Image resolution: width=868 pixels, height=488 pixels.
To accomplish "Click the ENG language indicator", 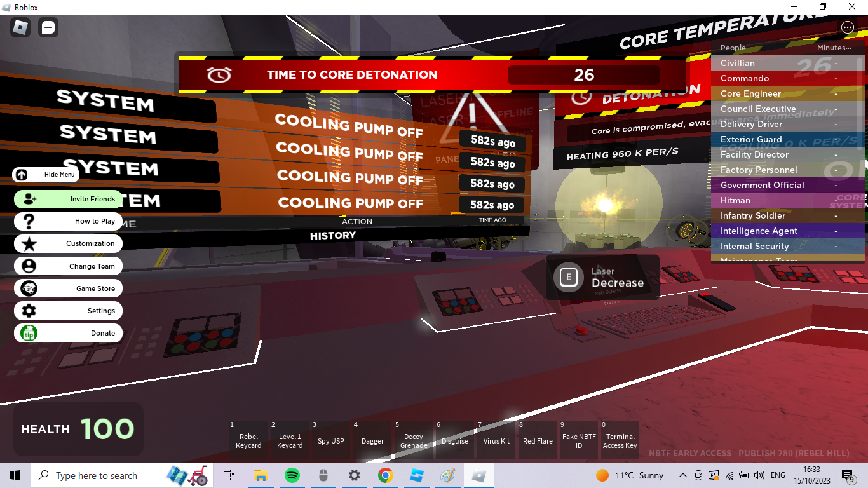I will pos(778,475).
